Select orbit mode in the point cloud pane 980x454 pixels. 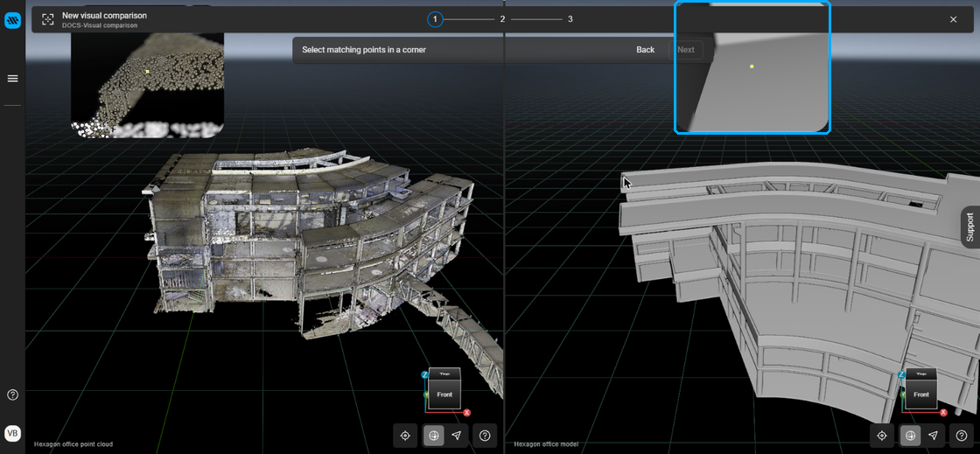[434, 436]
